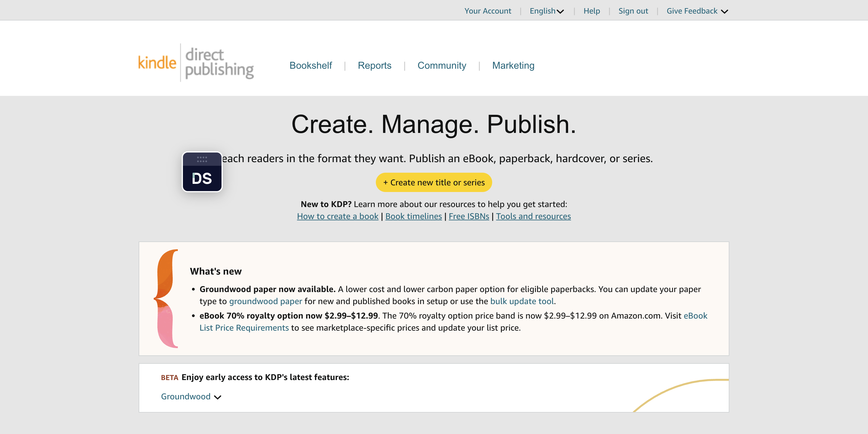Click the New to KDP? text
868x434 pixels.
click(326, 204)
